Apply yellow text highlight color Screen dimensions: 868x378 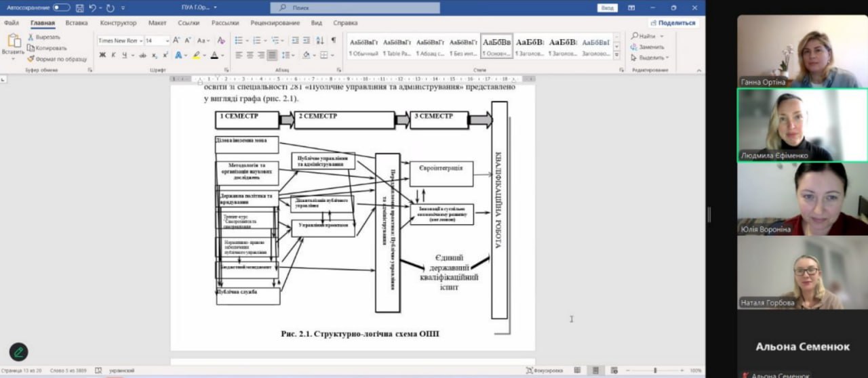point(196,55)
